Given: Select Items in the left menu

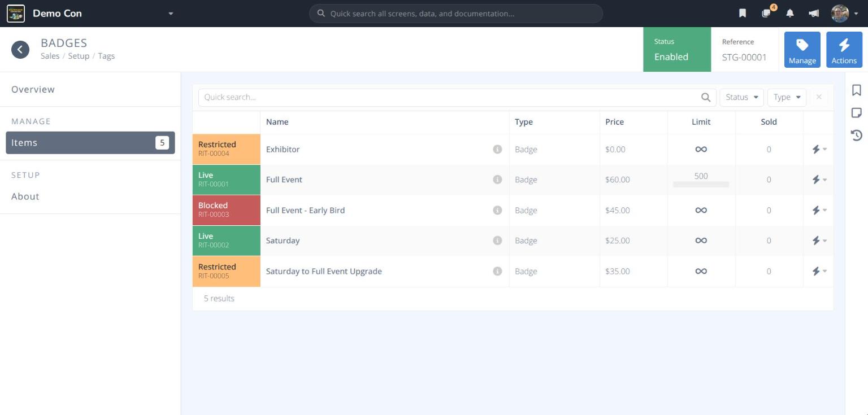Looking at the screenshot, I should [x=90, y=143].
